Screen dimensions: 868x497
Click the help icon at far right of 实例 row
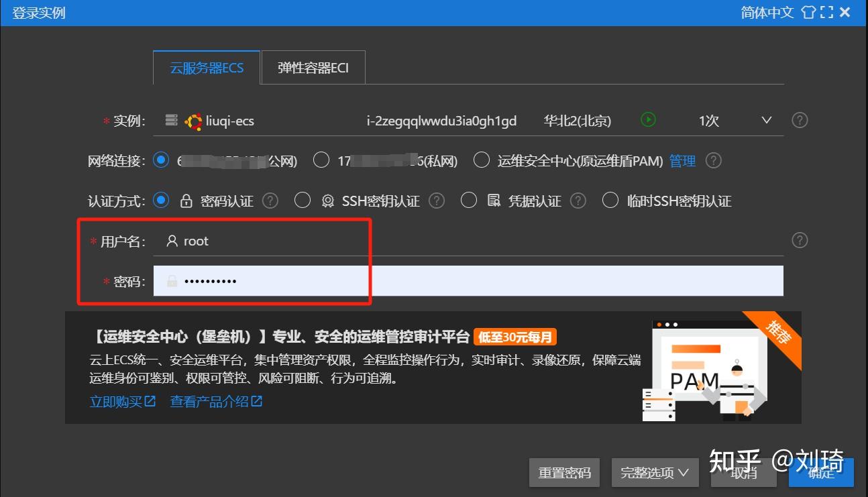(x=800, y=120)
